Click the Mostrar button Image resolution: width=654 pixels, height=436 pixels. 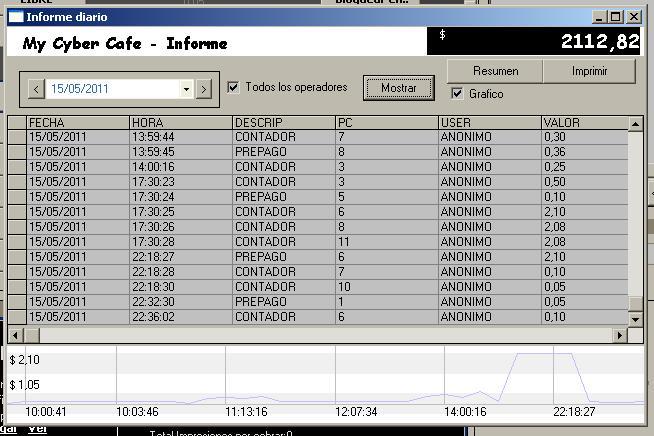click(399, 88)
